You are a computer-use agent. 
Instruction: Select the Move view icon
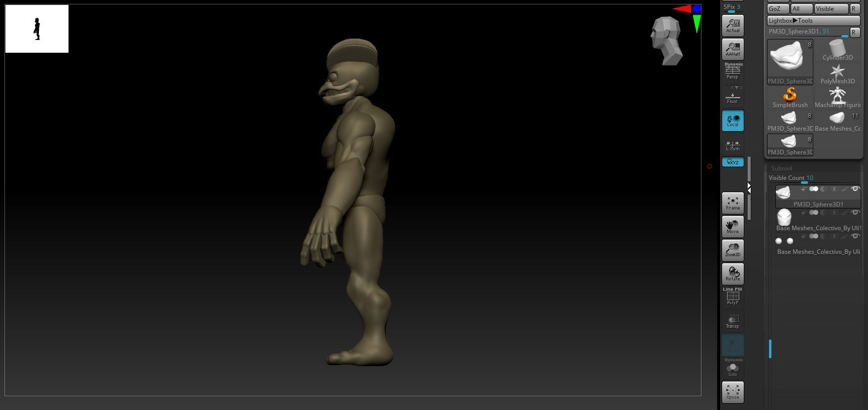tap(732, 227)
